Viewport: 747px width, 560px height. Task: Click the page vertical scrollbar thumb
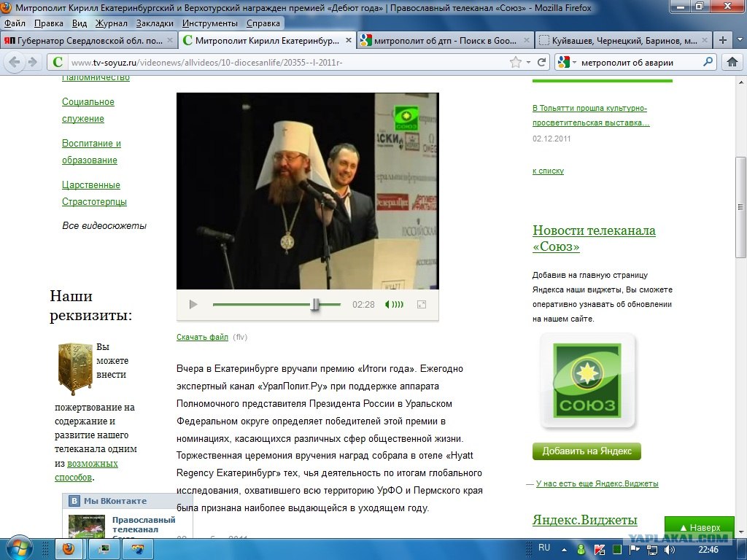740,207
